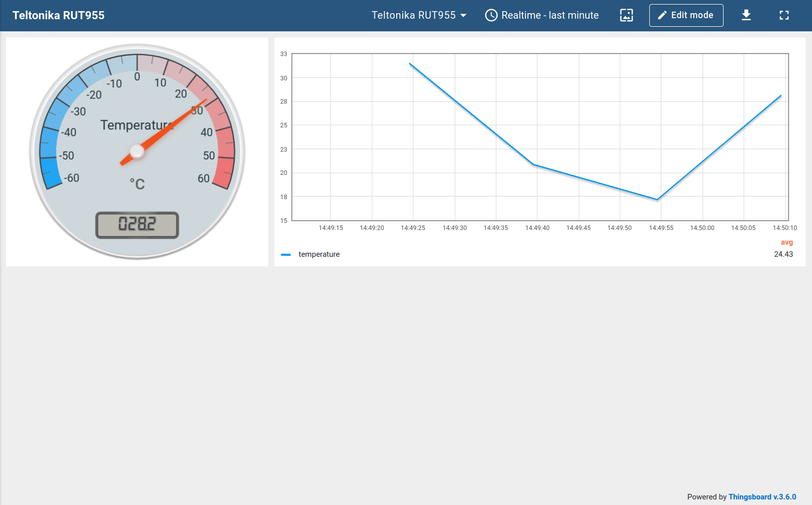This screenshot has height=505, width=812.
Task: Click the average value 24.43
Action: click(783, 254)
